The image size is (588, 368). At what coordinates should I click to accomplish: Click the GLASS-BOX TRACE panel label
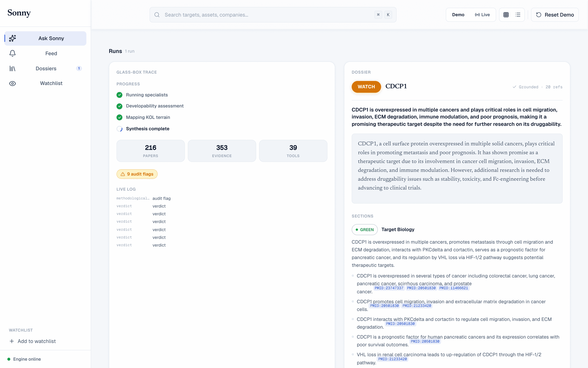click(x=137, y=72)
